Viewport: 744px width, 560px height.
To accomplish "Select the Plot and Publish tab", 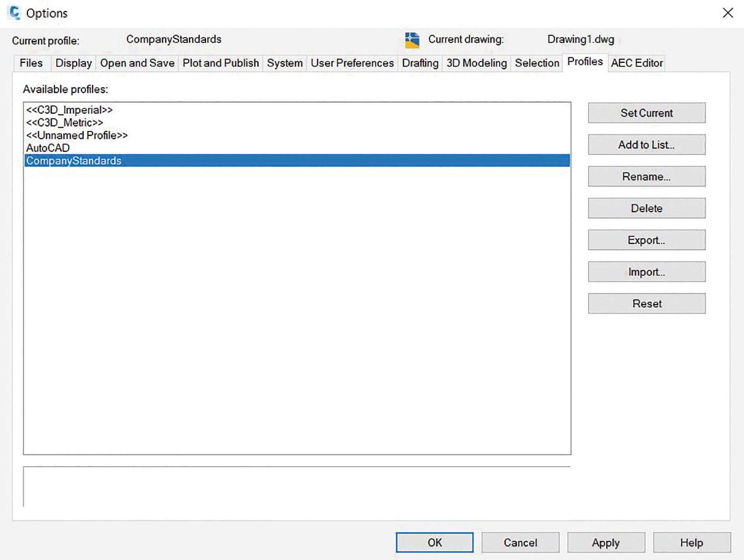I will tap(221, 63).
